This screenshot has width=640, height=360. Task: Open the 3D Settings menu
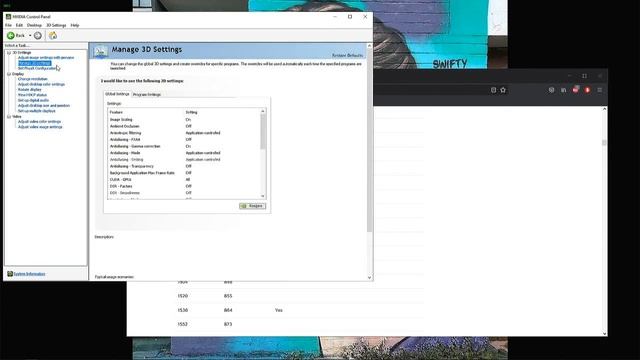[56, 25]
